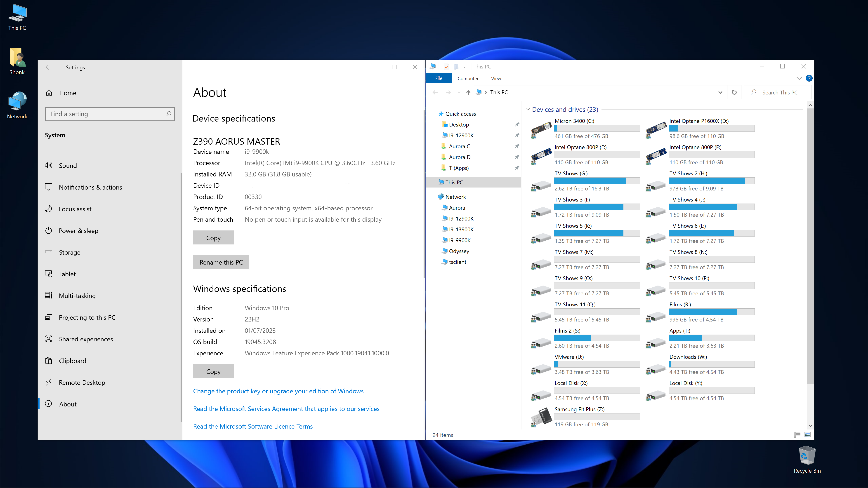Image resolution: width=868 pixels, height=488 pixels.
Task: Open Projecting to this PC settings
Action: pos(110,317)
